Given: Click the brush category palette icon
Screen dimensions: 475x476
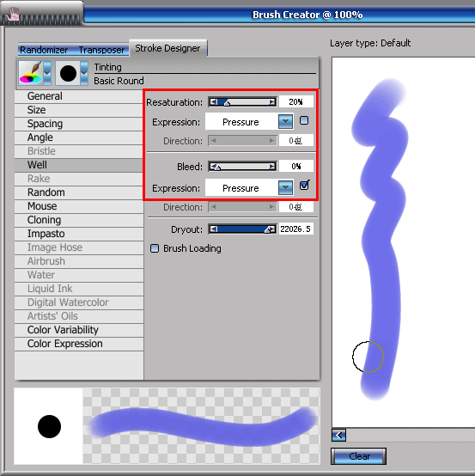Looking at the screenshot, I should [31, 73].
